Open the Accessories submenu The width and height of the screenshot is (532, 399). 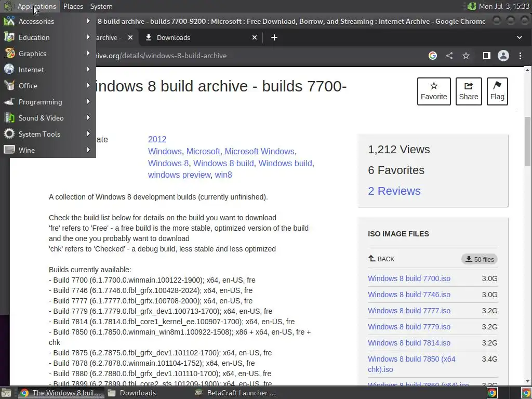click(x=48, y=21)
